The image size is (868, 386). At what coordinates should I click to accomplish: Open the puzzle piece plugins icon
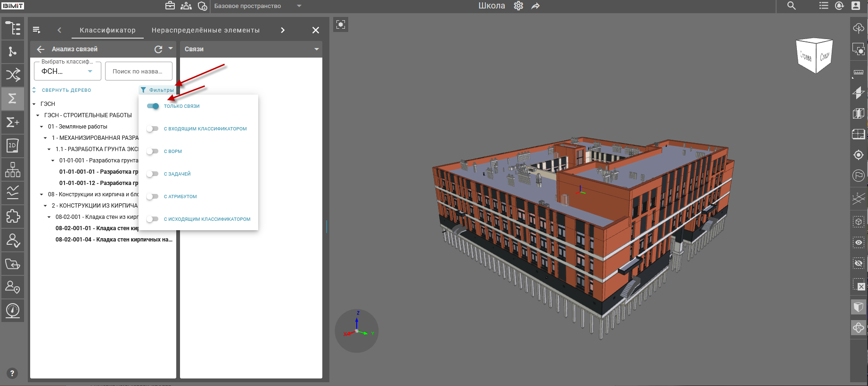(13, 216)
